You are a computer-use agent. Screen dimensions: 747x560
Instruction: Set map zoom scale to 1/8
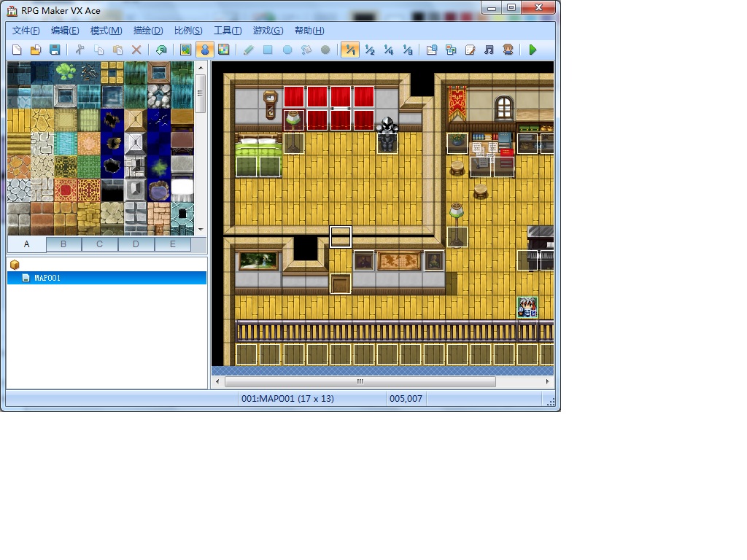(x=408, y=50)
